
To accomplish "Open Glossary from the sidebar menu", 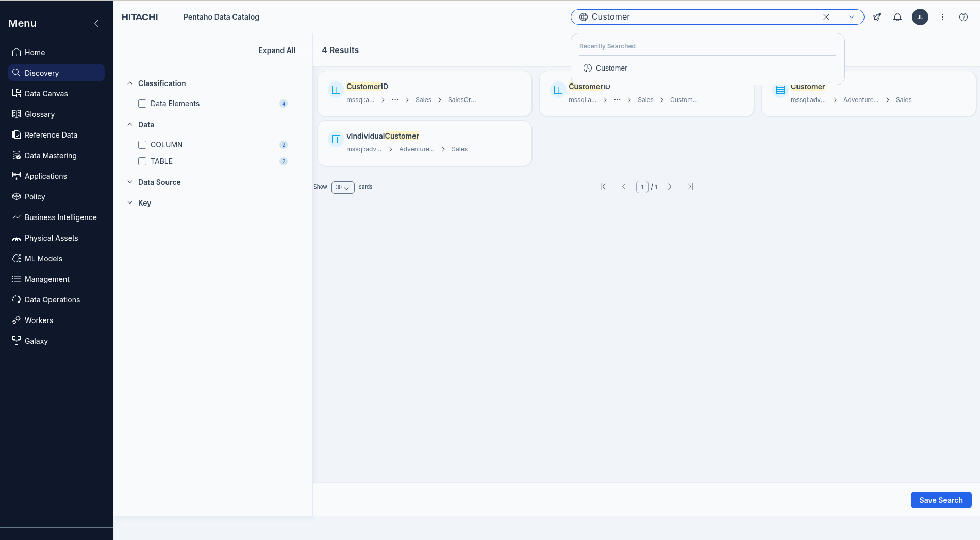I will pyautogui.click(x=39, y=114).
